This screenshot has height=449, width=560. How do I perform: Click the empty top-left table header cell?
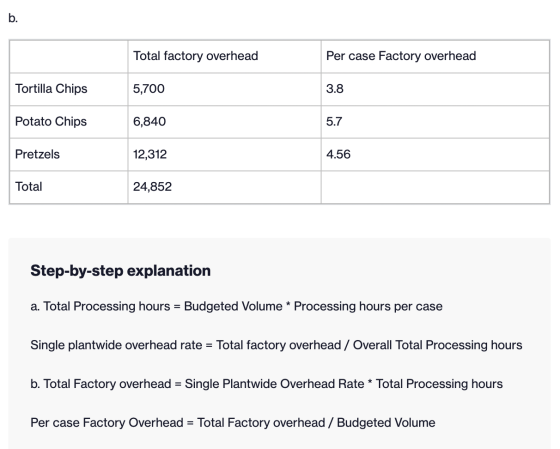[x=69, y=56]
